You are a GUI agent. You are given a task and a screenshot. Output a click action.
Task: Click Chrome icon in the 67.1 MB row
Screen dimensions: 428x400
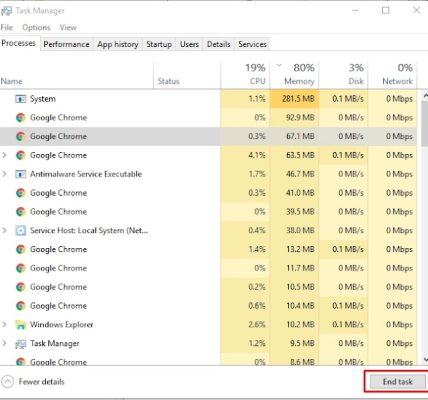[21, 136]
